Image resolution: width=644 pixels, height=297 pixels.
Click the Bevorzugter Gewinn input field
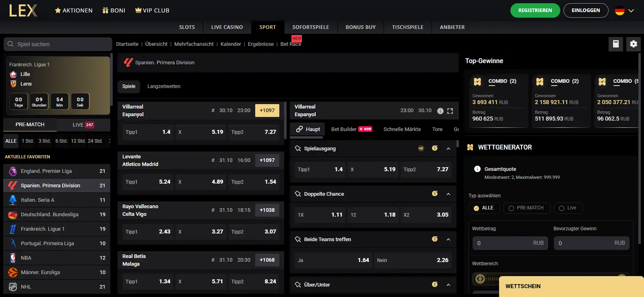592,243
